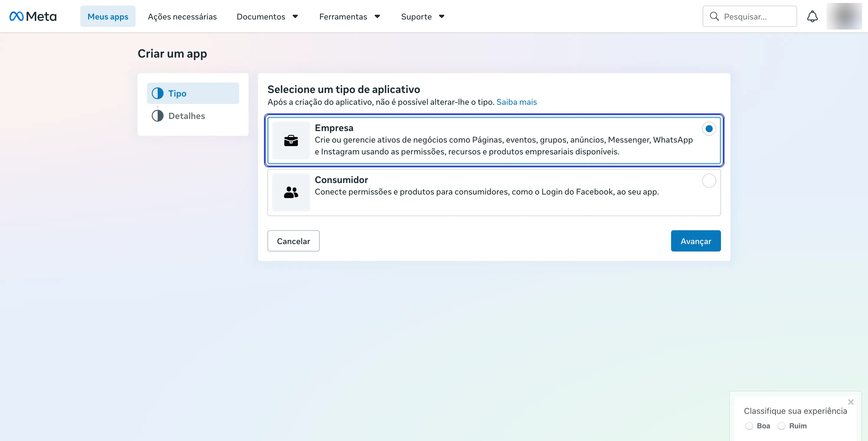
Task: Select the Detalhes step
Action: pyautogui.click(x=193, y=115)
